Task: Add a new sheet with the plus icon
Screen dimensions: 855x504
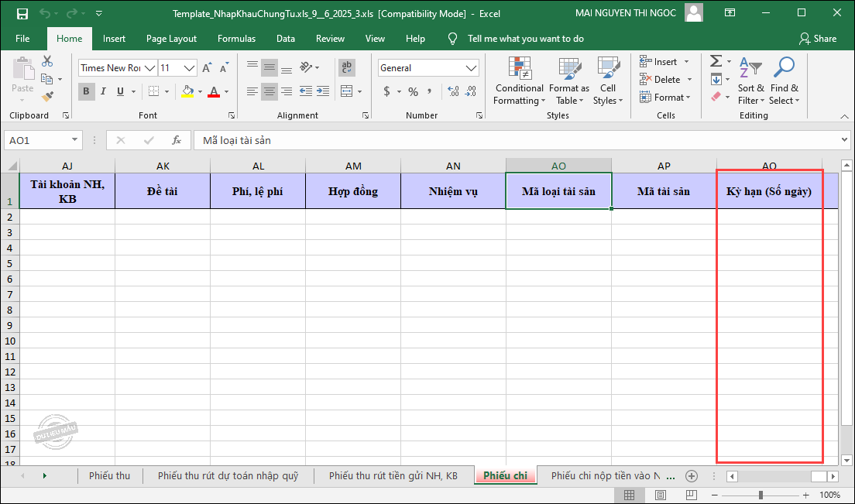Action: (692, 475)
